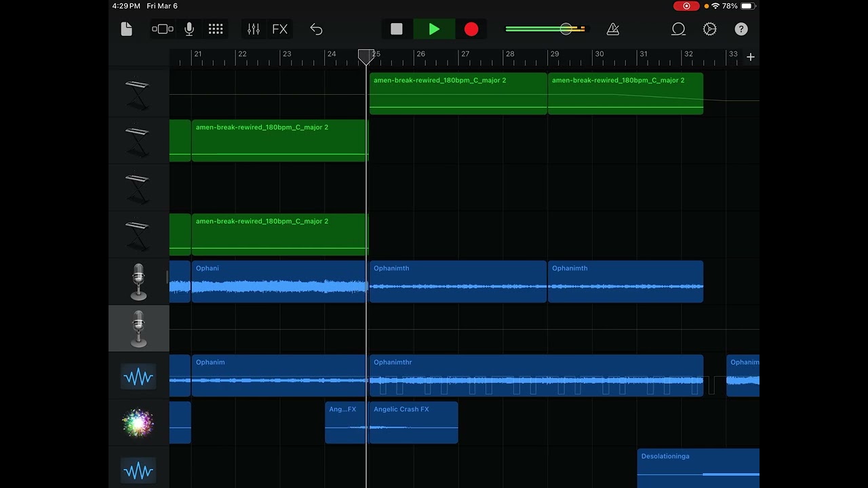Start recording with the red record button
This screenshot has height=488, width=868.
point(471,29)
